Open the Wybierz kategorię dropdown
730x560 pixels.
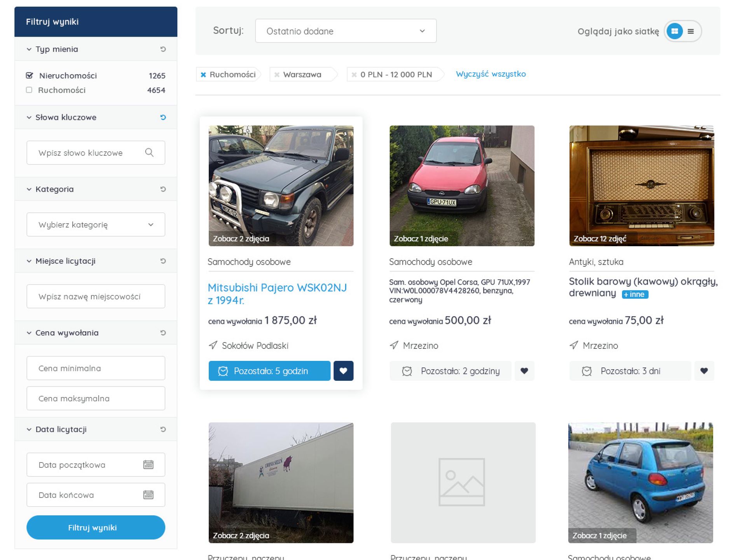coord(96,224)
